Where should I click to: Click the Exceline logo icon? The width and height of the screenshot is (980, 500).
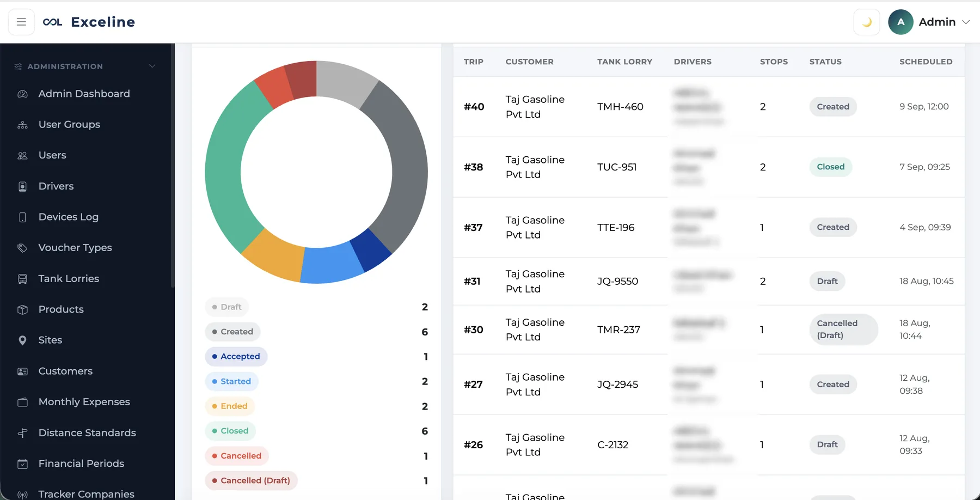click(x=53, y=22)
